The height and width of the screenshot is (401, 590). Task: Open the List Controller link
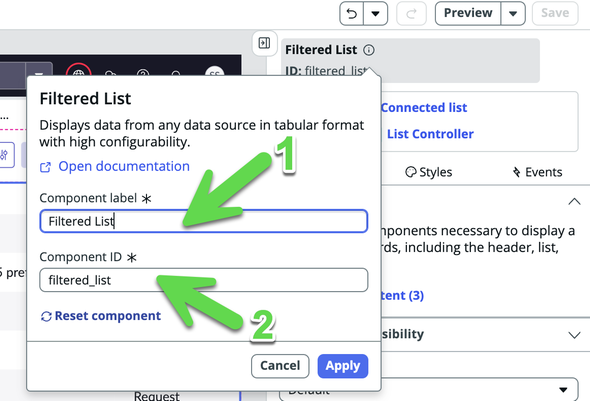(x=430, y=134)
